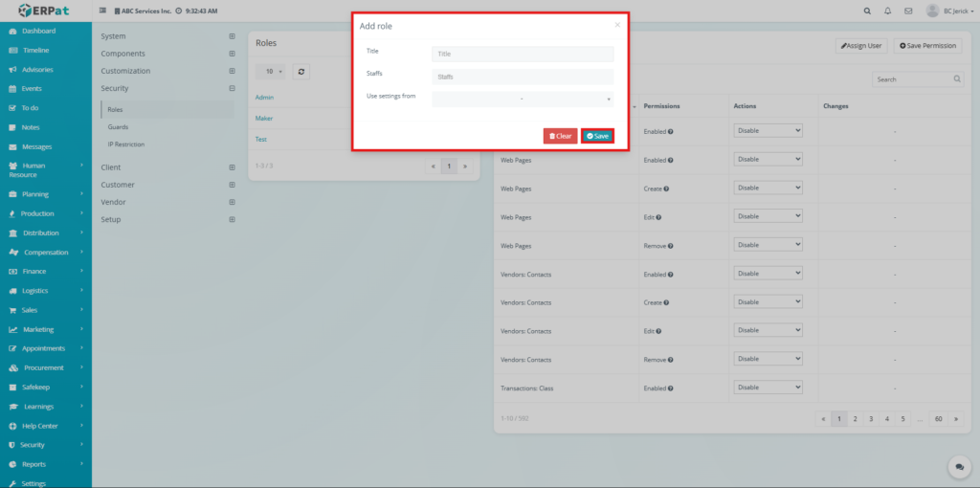
Task: Expand Customer settings section plus icon
Action: [232, 185]
